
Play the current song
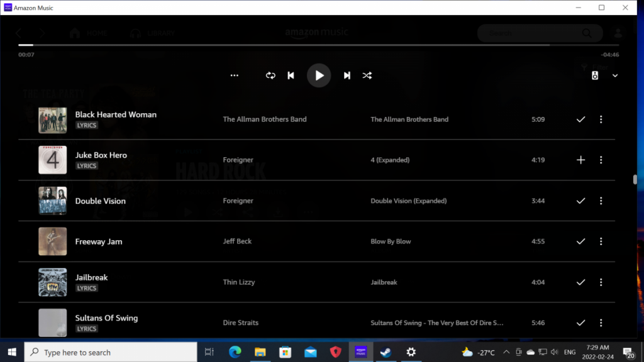click(319, 75)
